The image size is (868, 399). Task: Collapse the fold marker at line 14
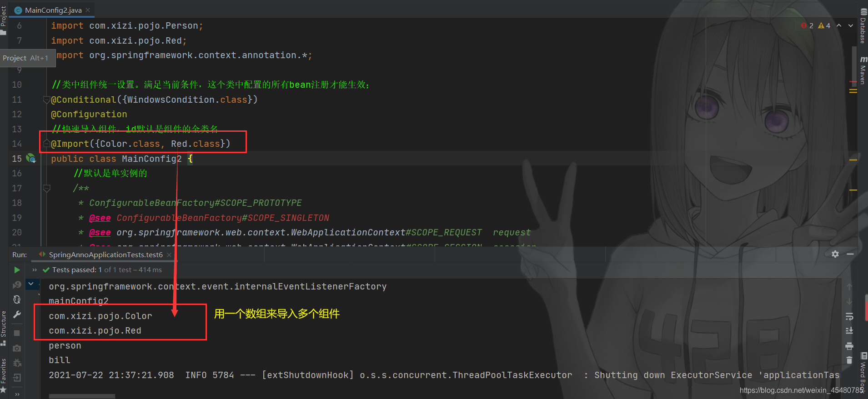[x=46, y=144]
